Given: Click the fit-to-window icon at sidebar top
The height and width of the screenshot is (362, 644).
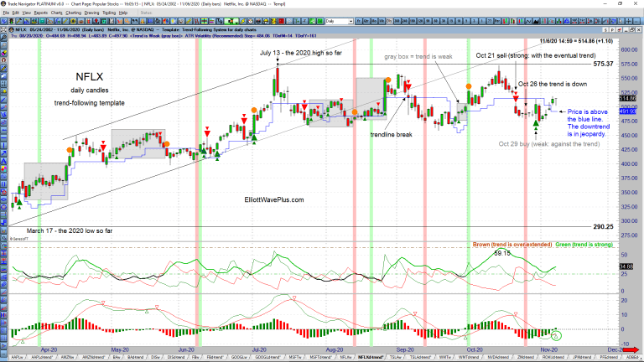Looking at the screenshot, I should click(x=3, y=29).
